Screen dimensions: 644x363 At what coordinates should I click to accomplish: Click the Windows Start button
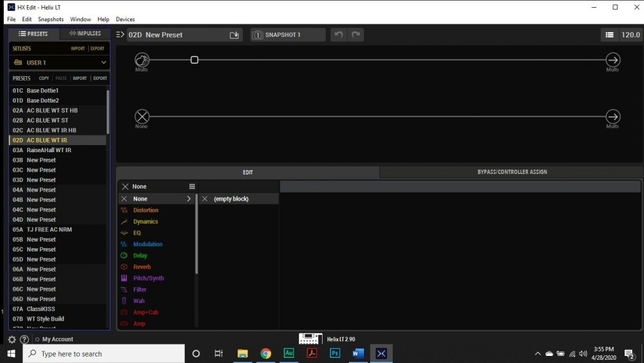12,353
